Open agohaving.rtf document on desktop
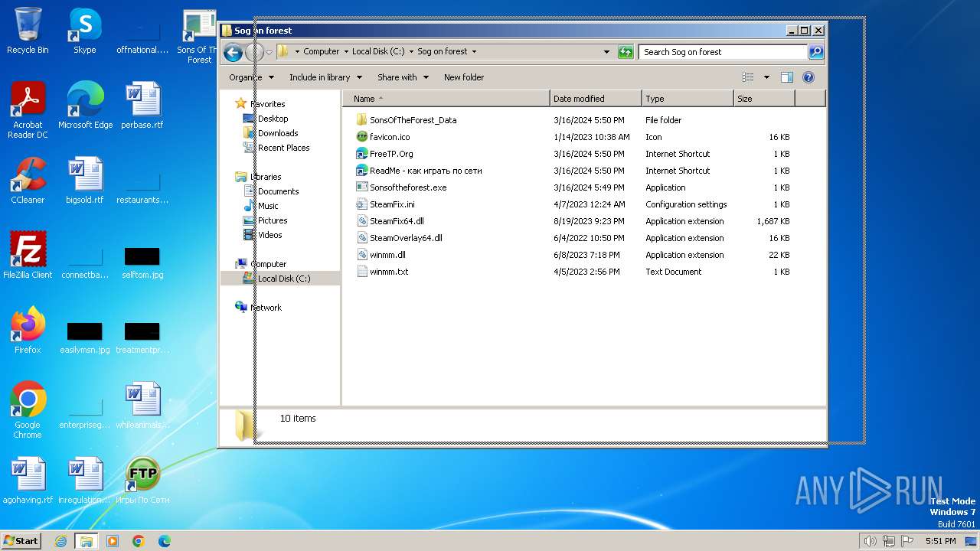980x551 pixels. tap(28, 481)
